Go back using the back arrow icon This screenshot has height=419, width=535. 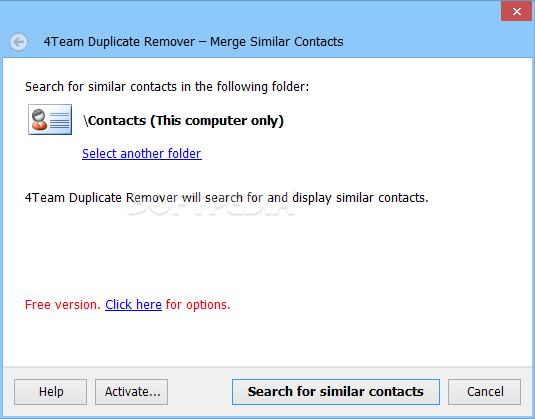18,42
